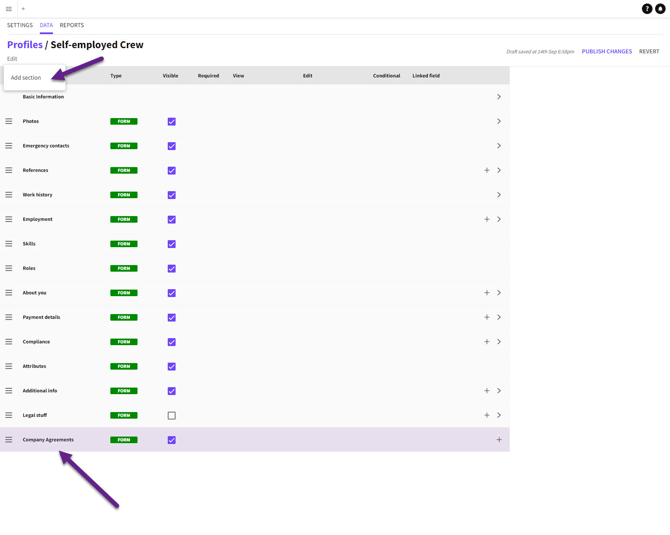Grab the drag handle for Employment row

(9, 219)
